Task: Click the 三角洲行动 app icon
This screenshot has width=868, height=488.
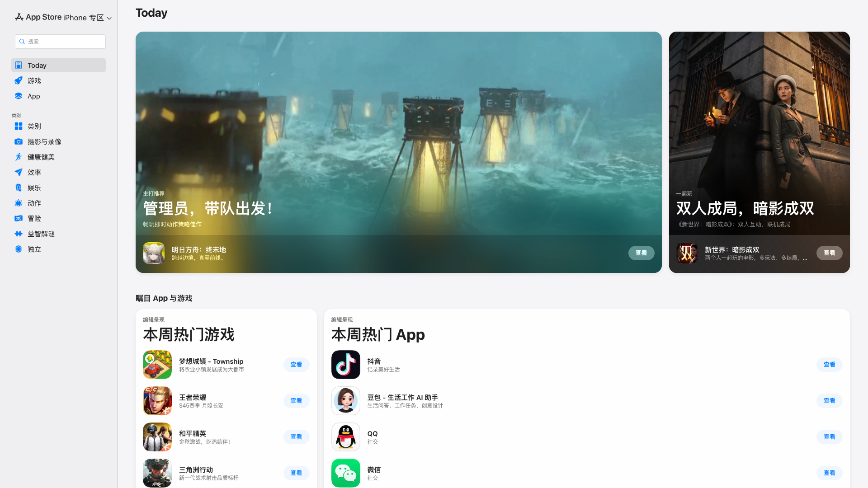Action: 157,474
